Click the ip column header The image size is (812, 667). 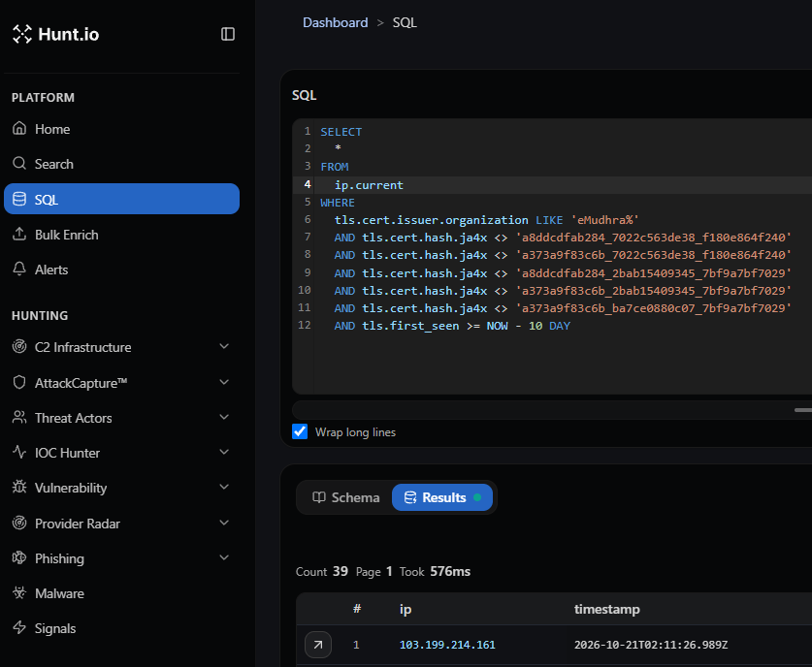point(406,609)
